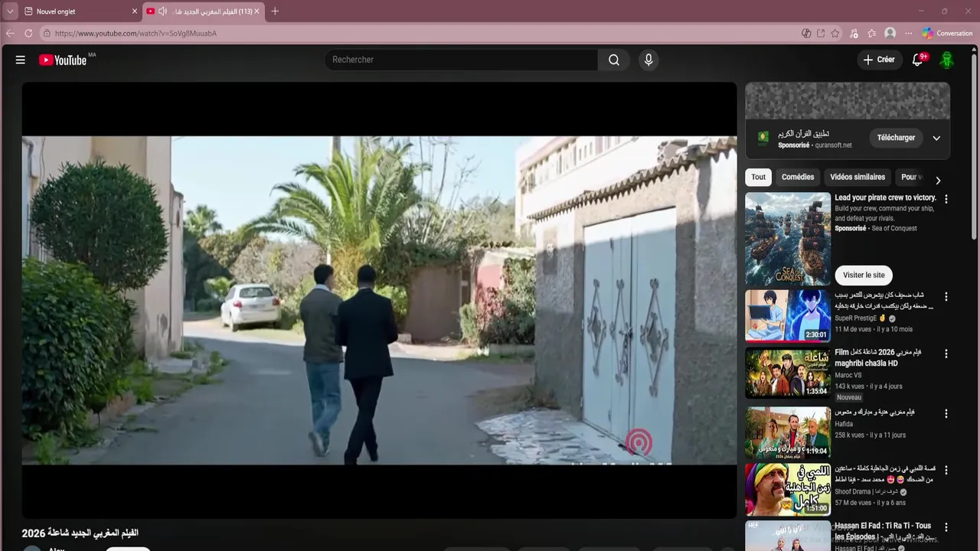Image resolution: width=980 pixels, height=551 pixels.
Task: Click the search magnifier button
Action: coord(614,60)
